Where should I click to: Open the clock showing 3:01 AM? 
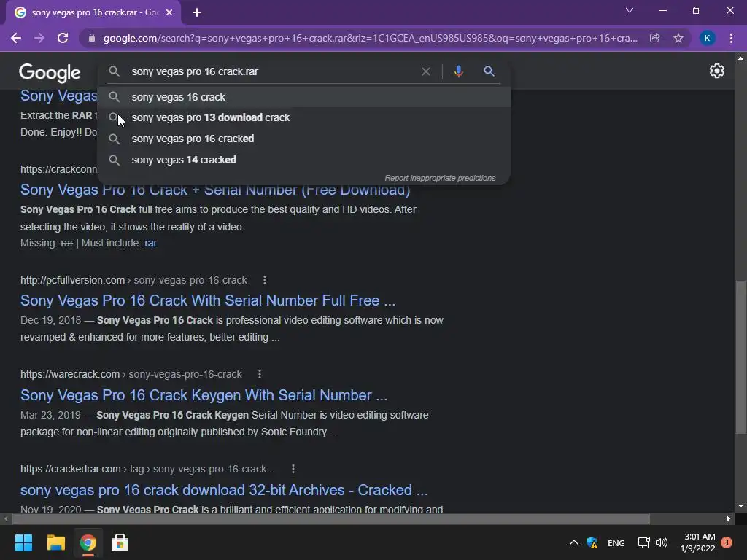tap(697, 542)
